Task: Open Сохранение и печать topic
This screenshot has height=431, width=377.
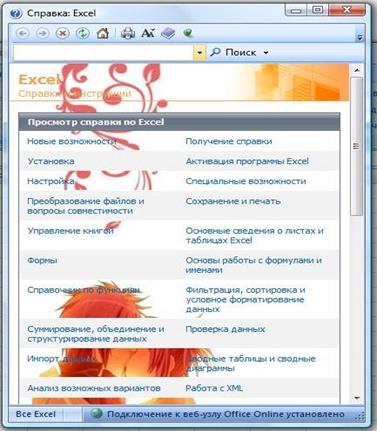Action: point(233,201)
